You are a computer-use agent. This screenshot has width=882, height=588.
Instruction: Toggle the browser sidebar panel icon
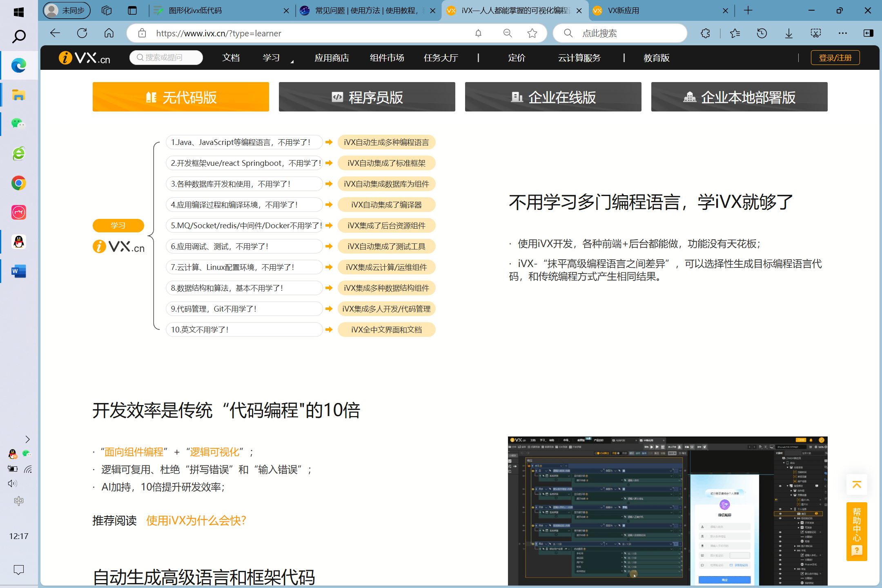coord(868,33)
